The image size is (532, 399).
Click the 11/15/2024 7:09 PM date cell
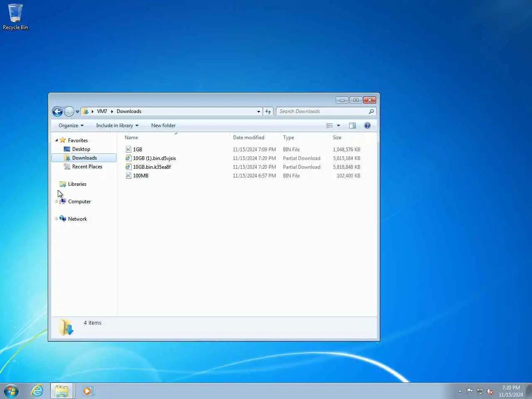(254, 150)
